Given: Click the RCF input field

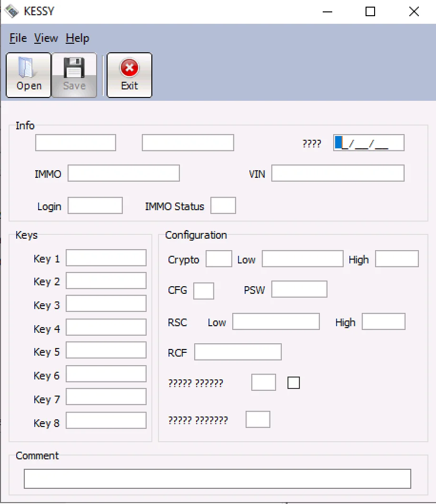Looking at the screenshot, I should (x=238, y=352).
